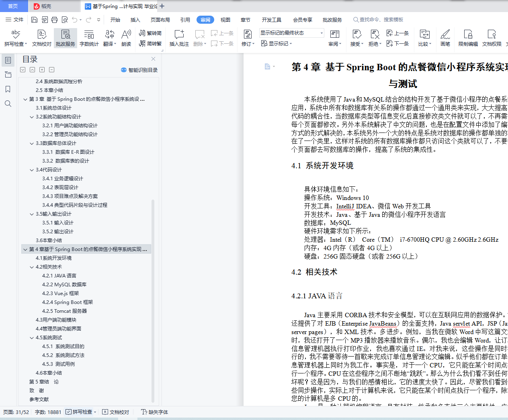Click the document page icon near chapter title

click(x=268, y=66)
